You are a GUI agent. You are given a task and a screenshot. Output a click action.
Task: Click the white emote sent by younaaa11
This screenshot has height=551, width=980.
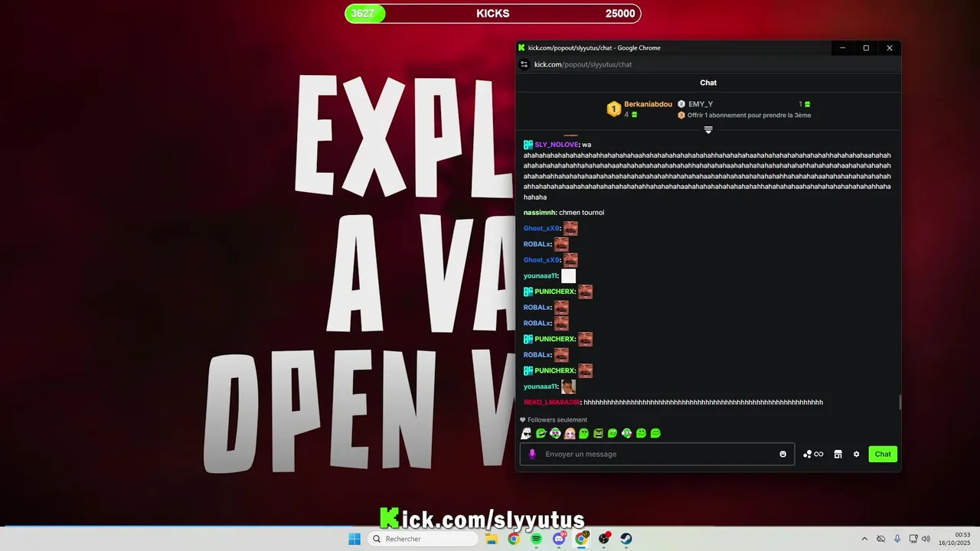[x=568, y=276]
